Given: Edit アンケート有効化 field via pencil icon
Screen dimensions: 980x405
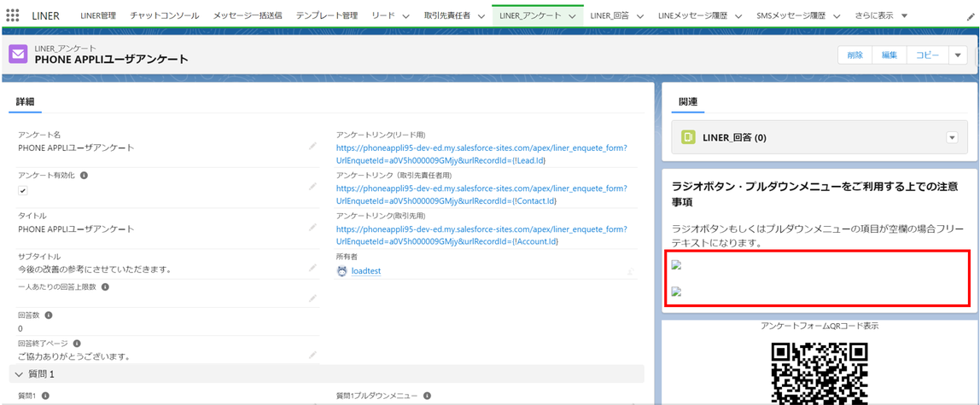Looking at the screenshot, I should (x=312, y=187).
